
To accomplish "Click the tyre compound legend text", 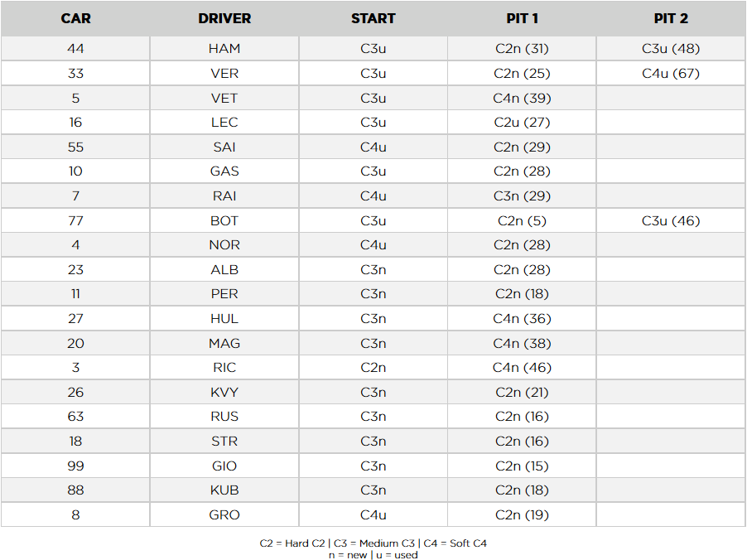I will [x=373, y=543].
